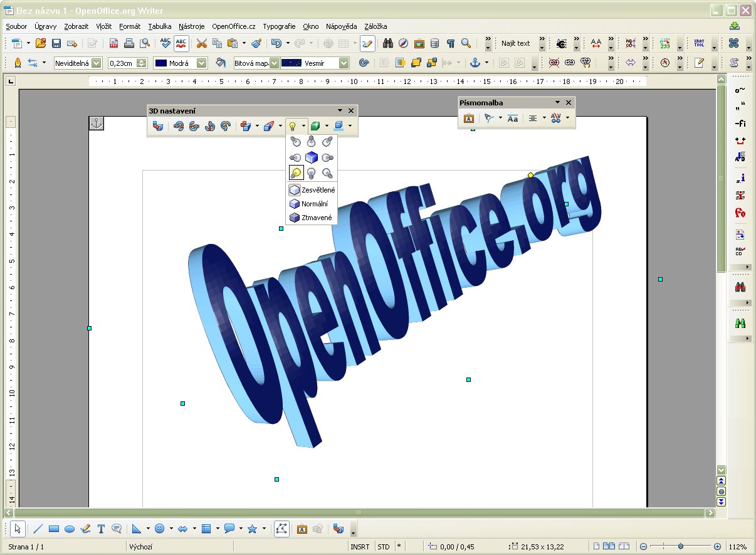This screenshot has width=756, height=555.
Task: Click the tilt left icon in 3D nastavení
Action: 210,126
